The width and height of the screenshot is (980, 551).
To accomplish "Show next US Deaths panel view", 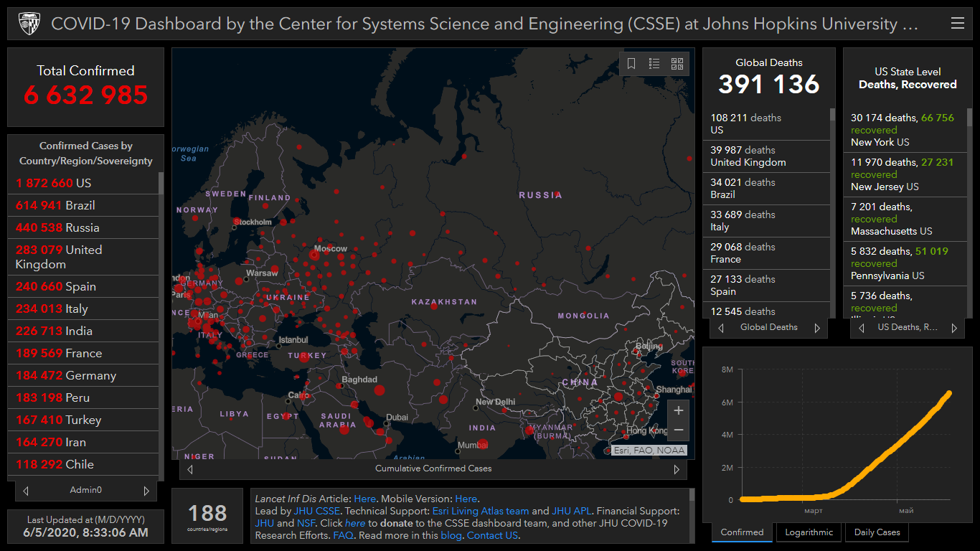I will pos(954,328).
